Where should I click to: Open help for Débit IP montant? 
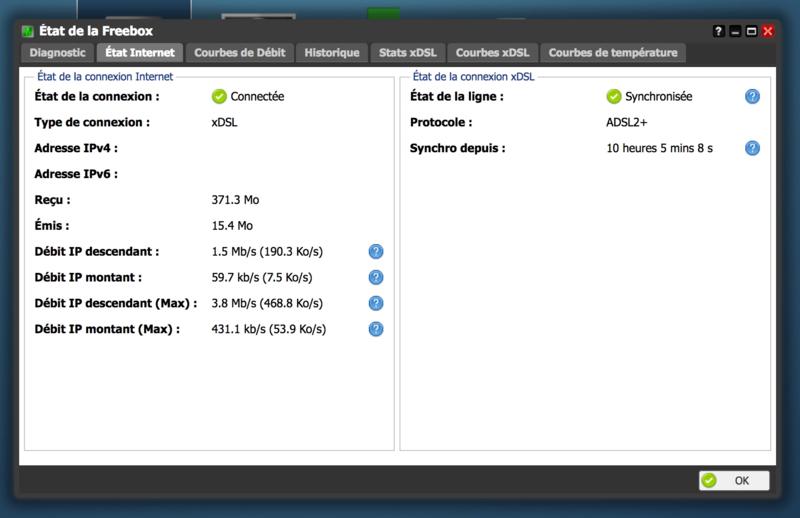pos(376,277)
